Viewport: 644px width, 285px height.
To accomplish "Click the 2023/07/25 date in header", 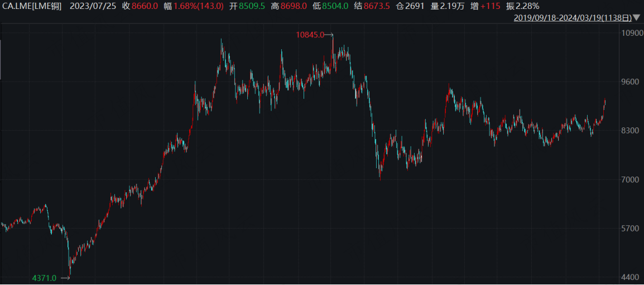I will (94, 6).
